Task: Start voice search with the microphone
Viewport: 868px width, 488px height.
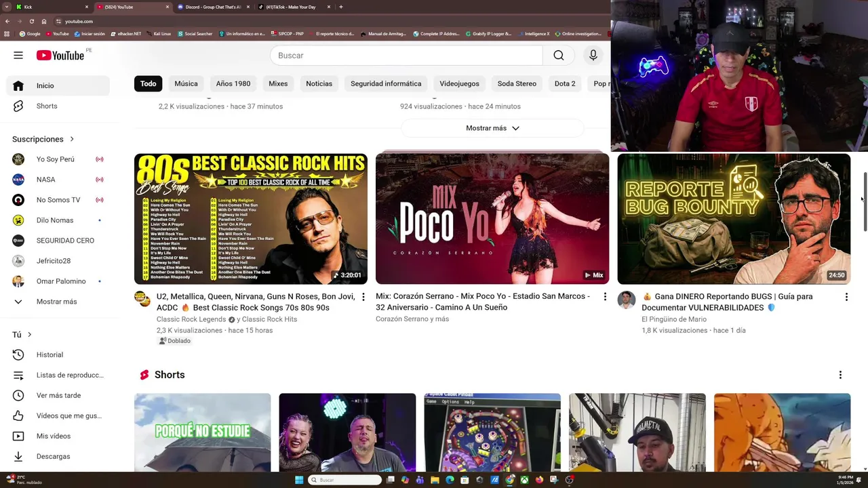Action: coord(593,56)
